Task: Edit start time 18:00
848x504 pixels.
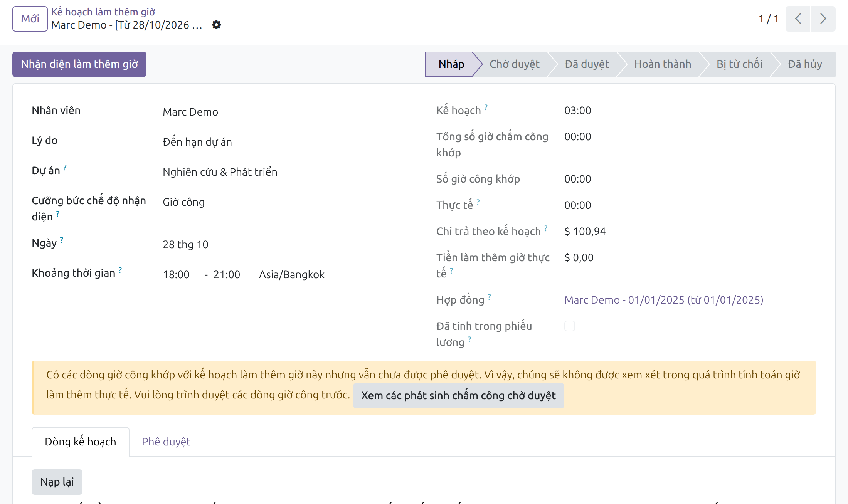Action: [176, 274]
